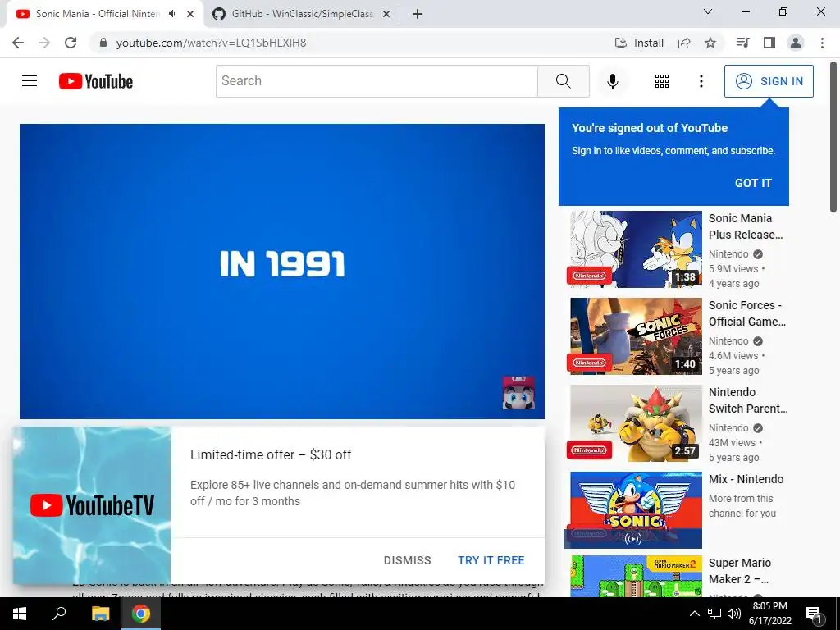
Task: Open YouTube settings three-dot menu
Action: 701,81
